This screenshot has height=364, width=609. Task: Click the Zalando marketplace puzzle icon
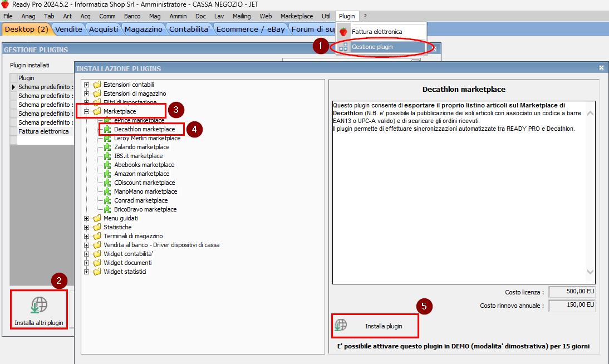pyautogui.click(x=107, y=147)
